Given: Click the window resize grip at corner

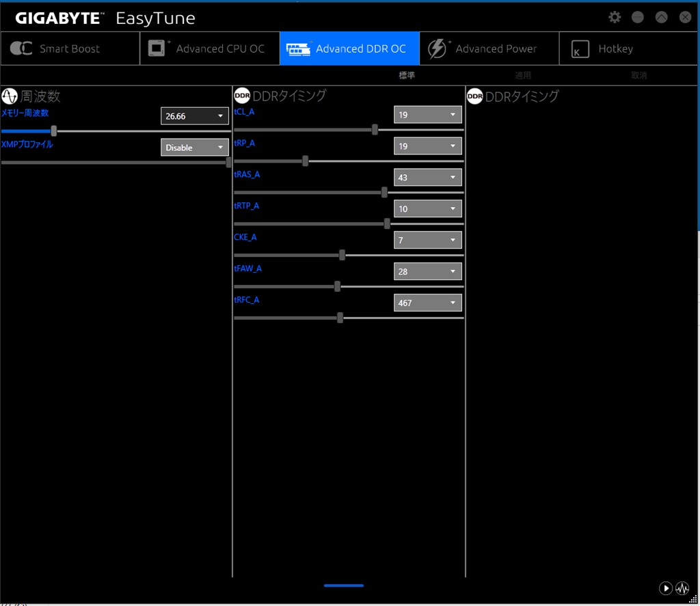Looking at the screenshot, I should pyautogui.click(x=693, y=599).
